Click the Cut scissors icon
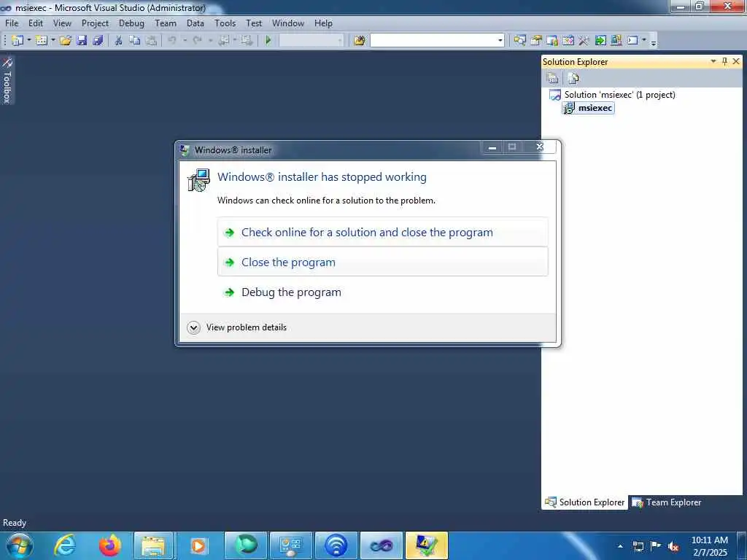This screenshot has height=560, width=747. coord(119,41)
